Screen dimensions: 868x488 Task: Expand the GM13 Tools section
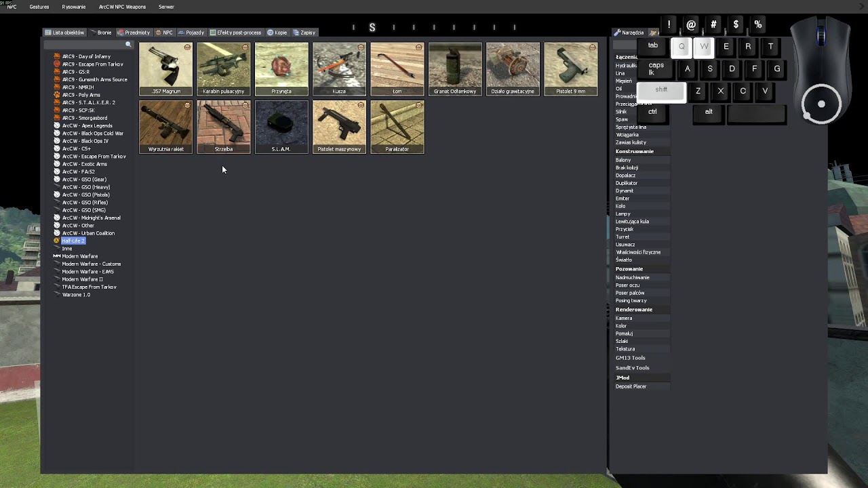(641, 358)
